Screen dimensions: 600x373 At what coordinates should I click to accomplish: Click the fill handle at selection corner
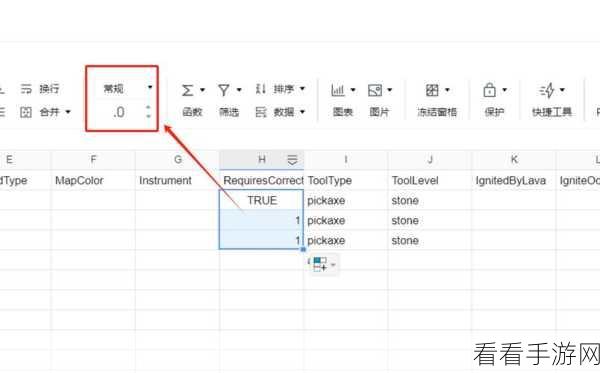pyautogui.click(x=303, y=249)
